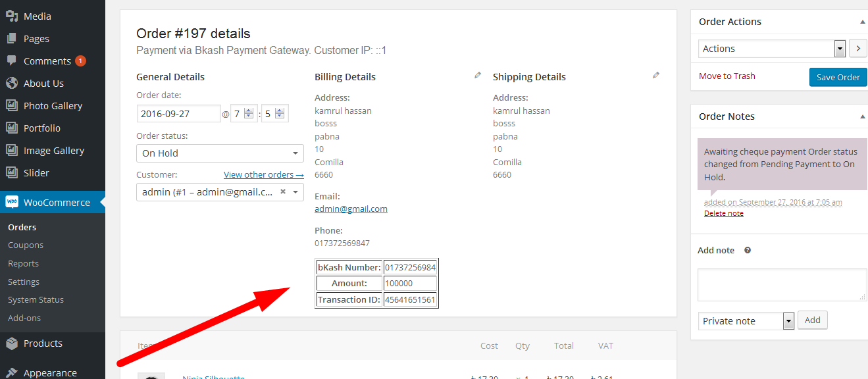
Task: Open Reports submenu item
Action: (23, 263)
